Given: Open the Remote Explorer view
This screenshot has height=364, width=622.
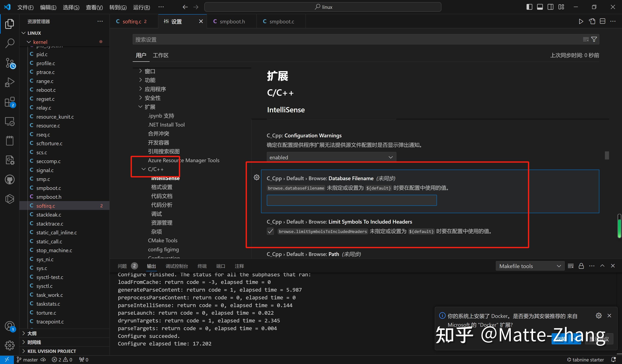Looking at the screenshot, I should tap(10, 121).
